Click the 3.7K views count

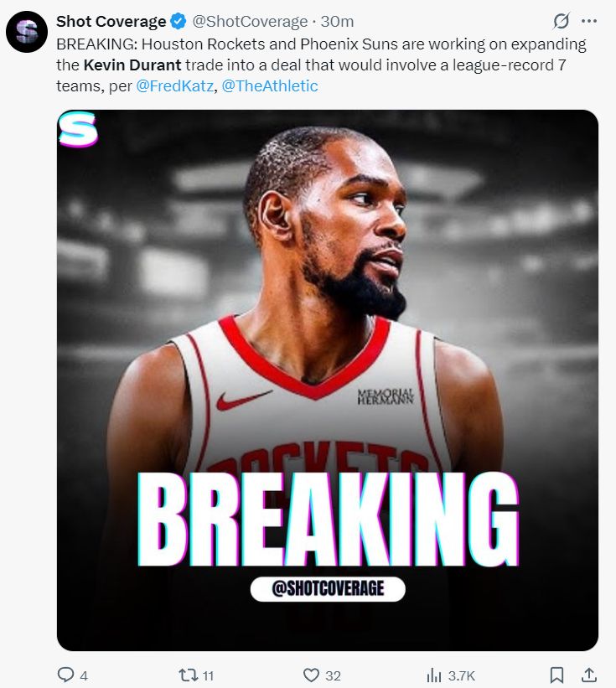pyautogui.click(x=463, y=675)
